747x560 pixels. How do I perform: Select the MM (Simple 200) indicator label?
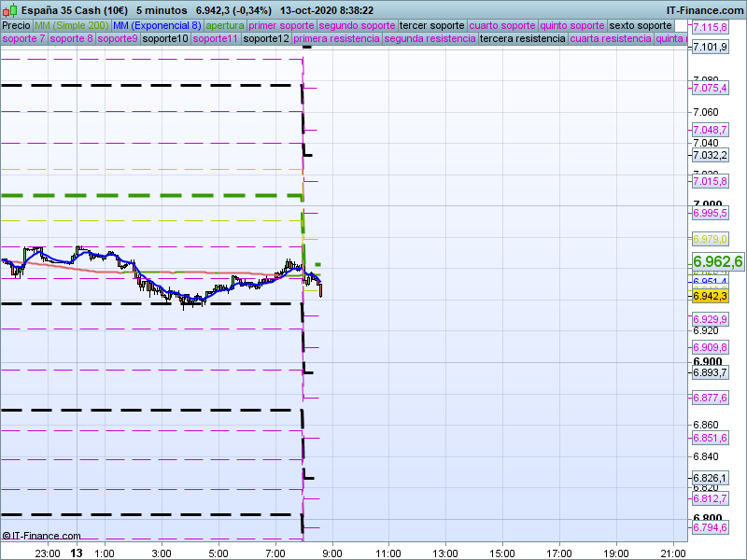coord(64,25)
